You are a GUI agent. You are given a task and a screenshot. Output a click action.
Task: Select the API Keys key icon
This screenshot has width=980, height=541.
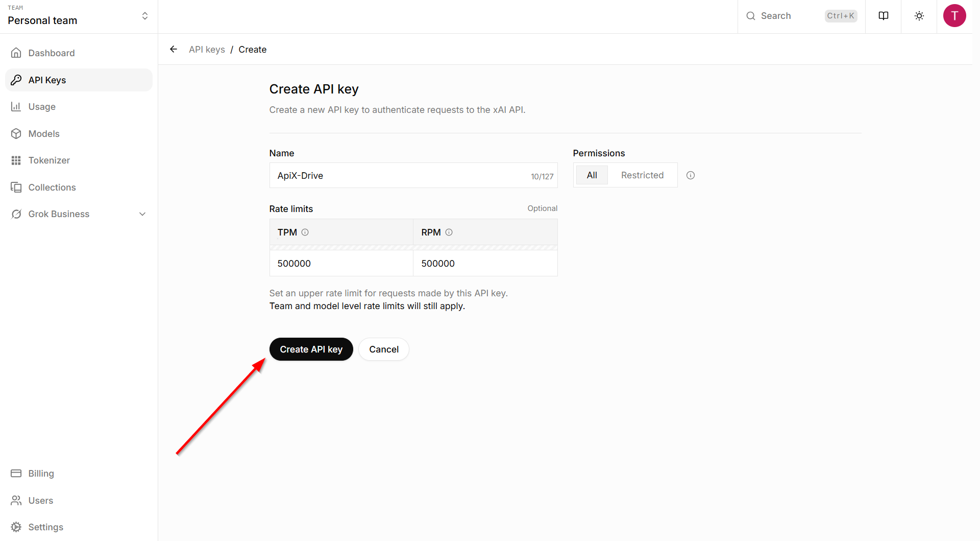click(x=17, y=80)
